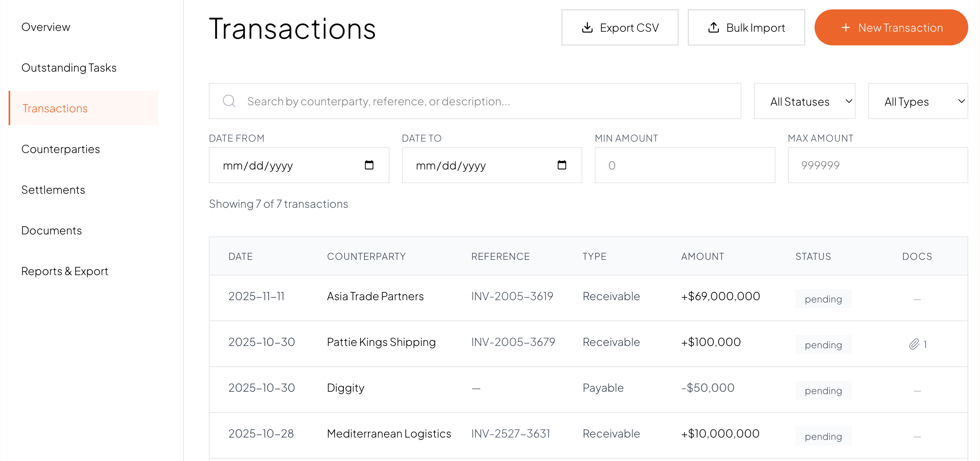
Task: Click the upload icon on Bulk Import
Action: point(713,27)
